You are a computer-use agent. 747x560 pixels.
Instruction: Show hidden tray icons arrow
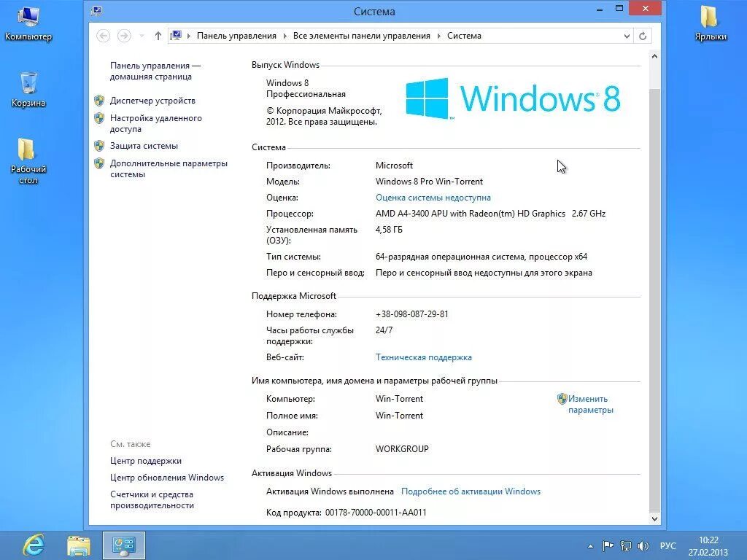coord(590,546)
